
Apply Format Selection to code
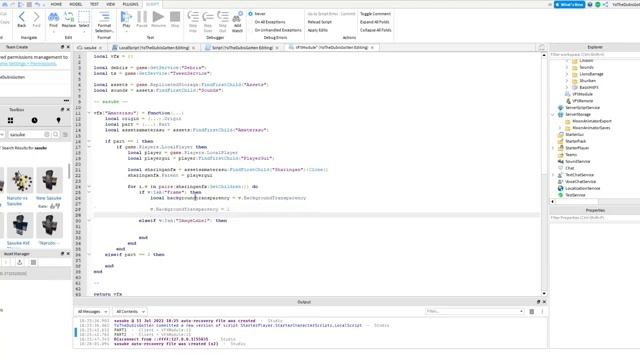[104, 22]
